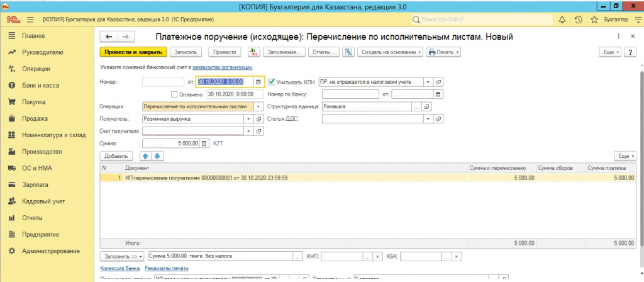
Task: Open Создать на основании dropdown
Action: pyautogui.click(x=390, y=52)
